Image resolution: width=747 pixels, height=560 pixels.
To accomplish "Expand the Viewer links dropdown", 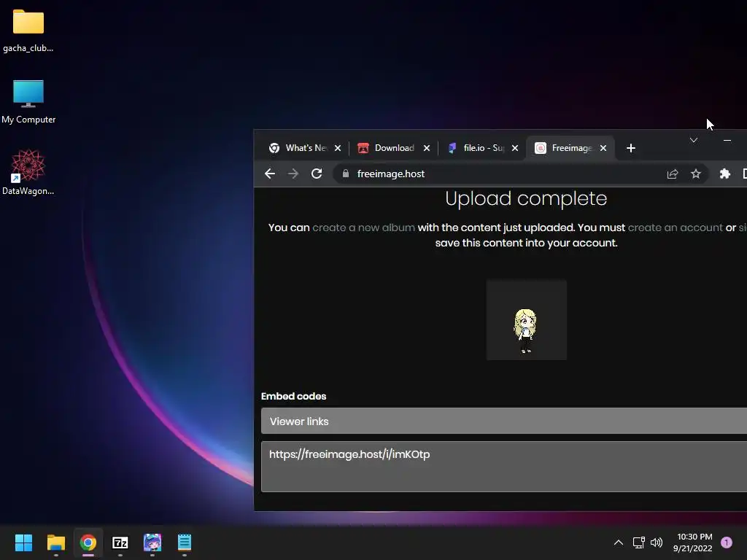I will [504, 421].
